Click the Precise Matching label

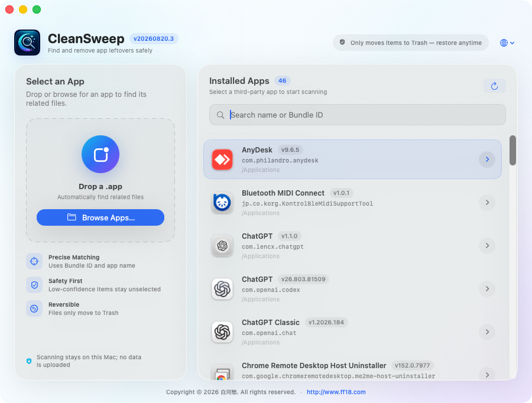[74, 257]
